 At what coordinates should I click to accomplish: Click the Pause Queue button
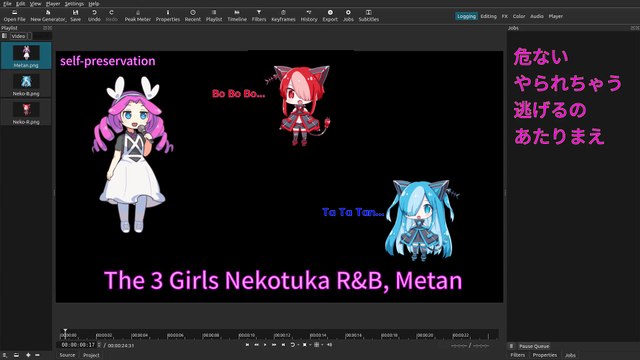pos(534,346)
